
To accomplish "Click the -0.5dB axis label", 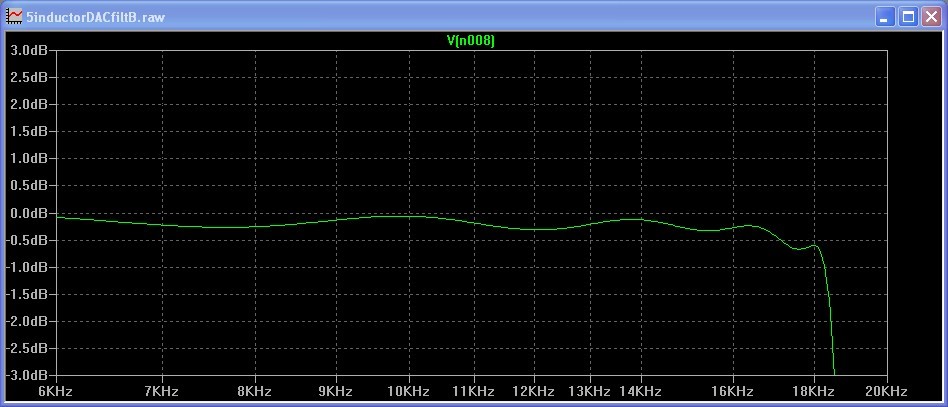I will pyautogui.click(x=27, y=240).
